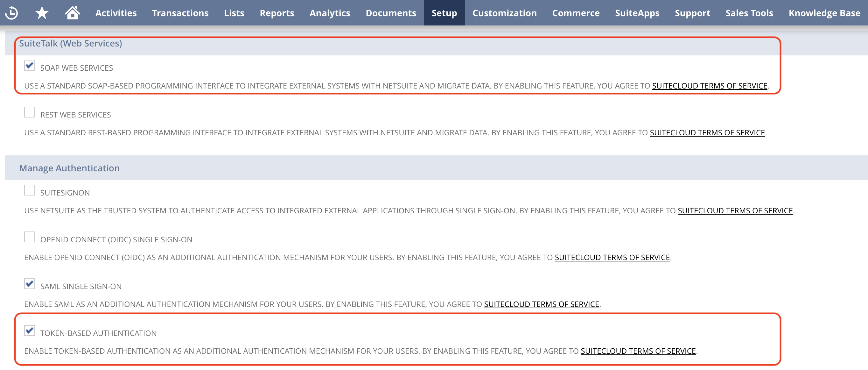
Task: Open the Recent Records history icon
Action: pos(12,13)
